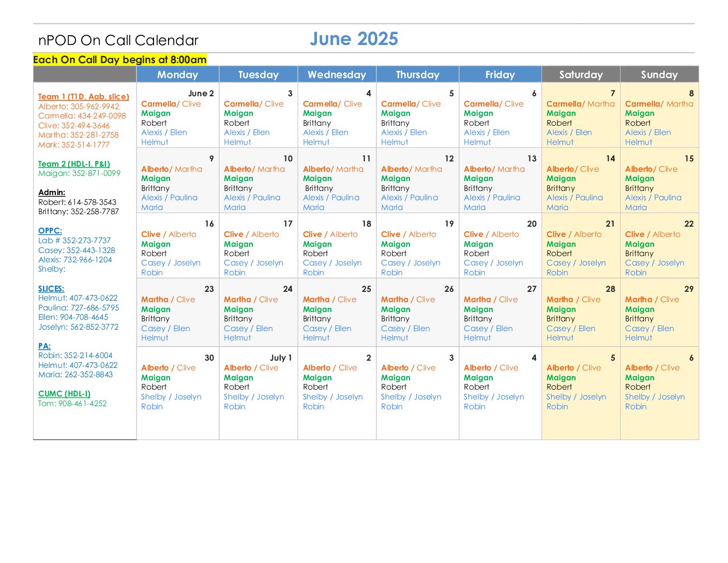Click Robin in the June 20 cell
The image size is (728, 563).
click(x=475, y=273)
